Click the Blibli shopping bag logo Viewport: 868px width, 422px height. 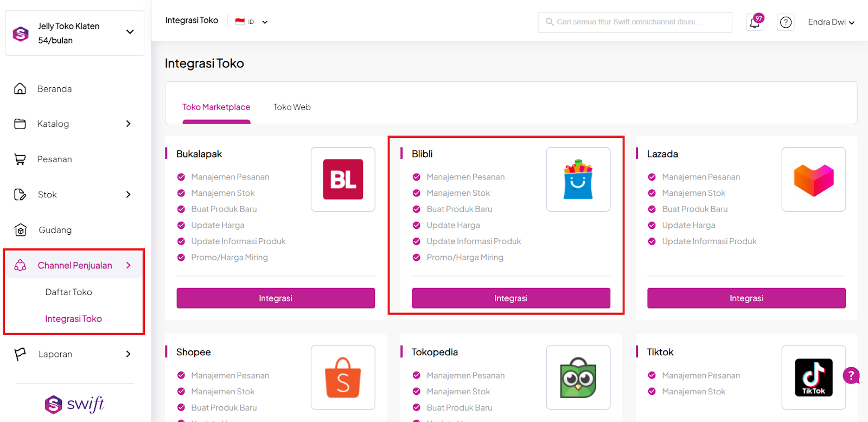tap(578, 179)
